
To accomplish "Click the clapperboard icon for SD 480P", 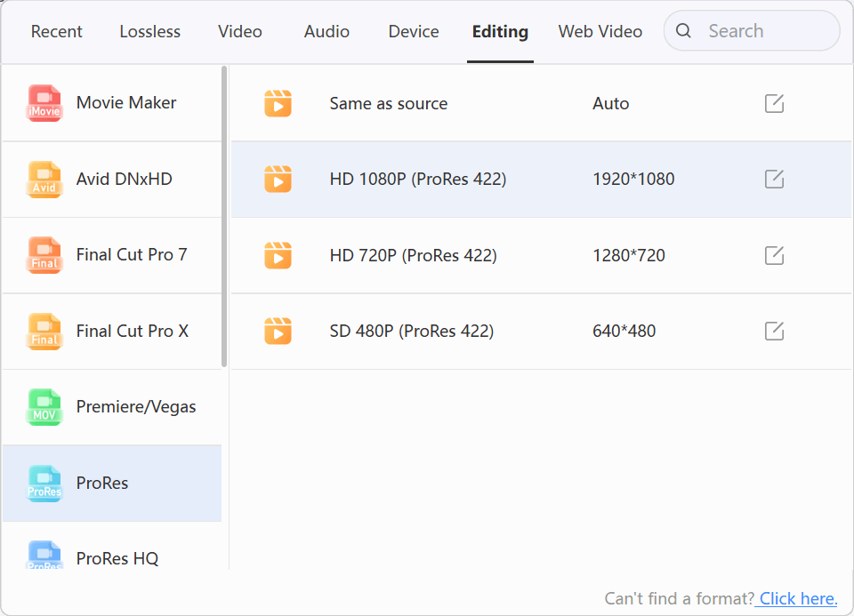I will 278,331.
